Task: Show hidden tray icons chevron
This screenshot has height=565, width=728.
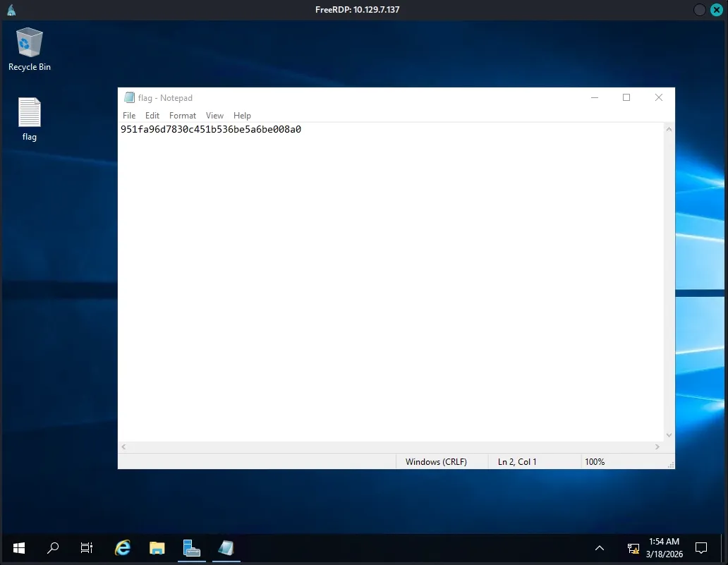Action: tap(600, 548)
